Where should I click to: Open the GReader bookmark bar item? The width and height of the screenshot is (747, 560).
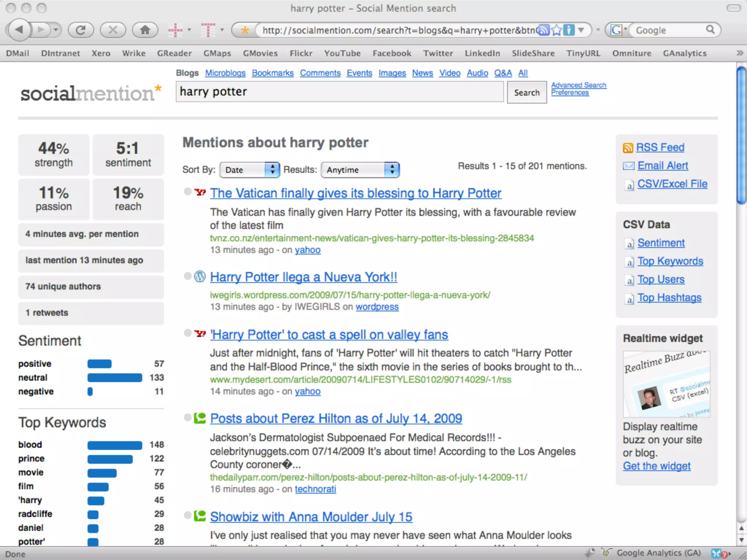pos(174,53)
